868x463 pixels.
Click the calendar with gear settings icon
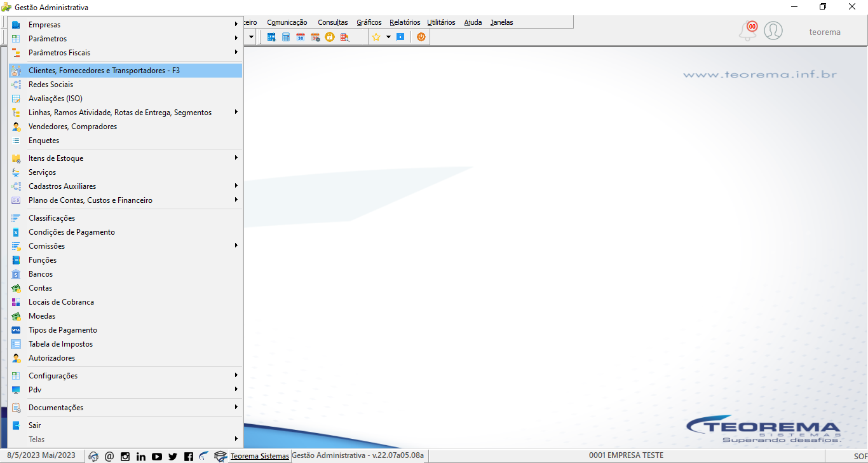pyautogui.click(x=315, y=38)
